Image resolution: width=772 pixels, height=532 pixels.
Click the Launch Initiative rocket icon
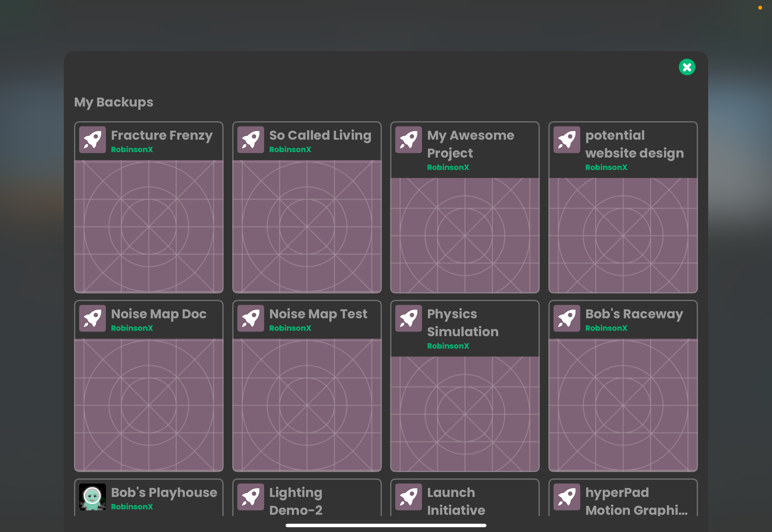(409, 497)
